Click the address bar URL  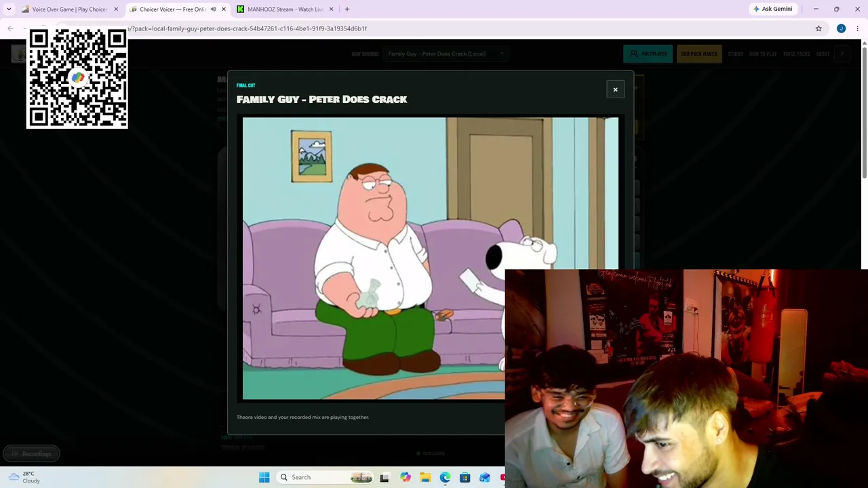[x=248, y=28]
